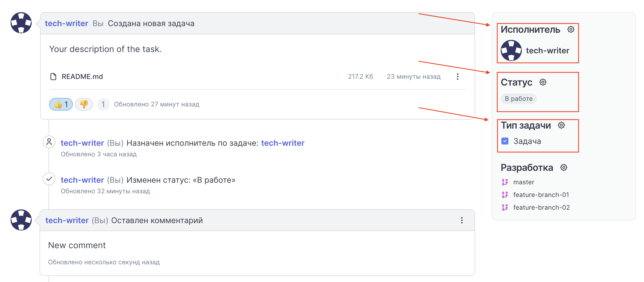Click the task description text
Screen dimensions: 644x282
(105, 49)
